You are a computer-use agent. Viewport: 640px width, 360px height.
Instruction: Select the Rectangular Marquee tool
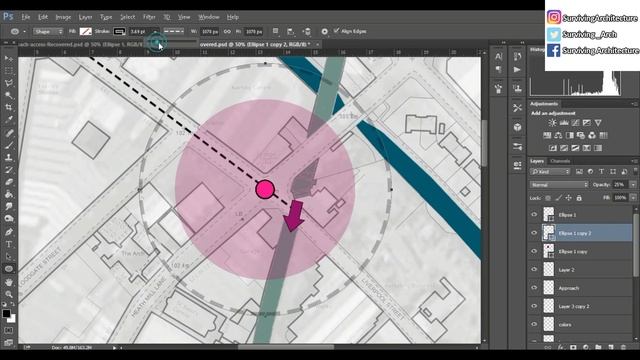[x=9, y=71]
